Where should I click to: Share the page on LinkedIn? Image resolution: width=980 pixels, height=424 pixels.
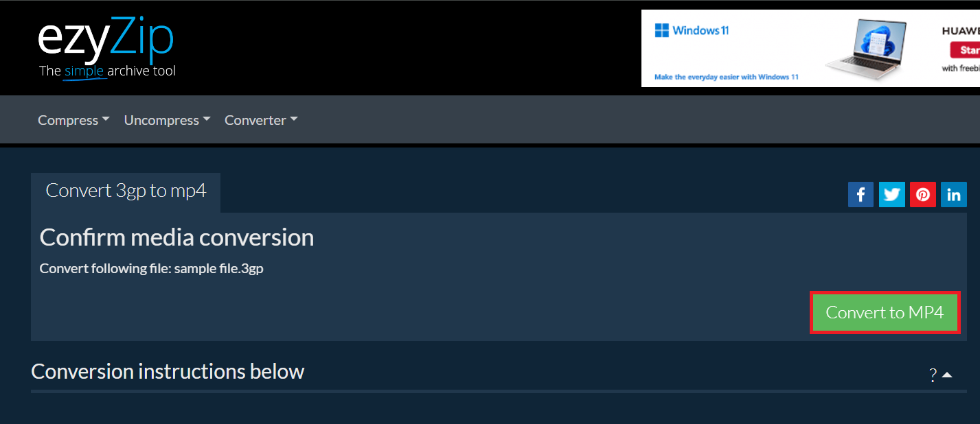(x=953, y=194)
